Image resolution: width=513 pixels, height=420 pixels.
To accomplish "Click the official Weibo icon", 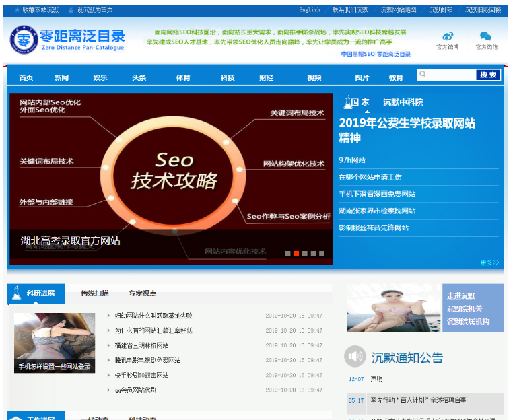I will 447,36.
